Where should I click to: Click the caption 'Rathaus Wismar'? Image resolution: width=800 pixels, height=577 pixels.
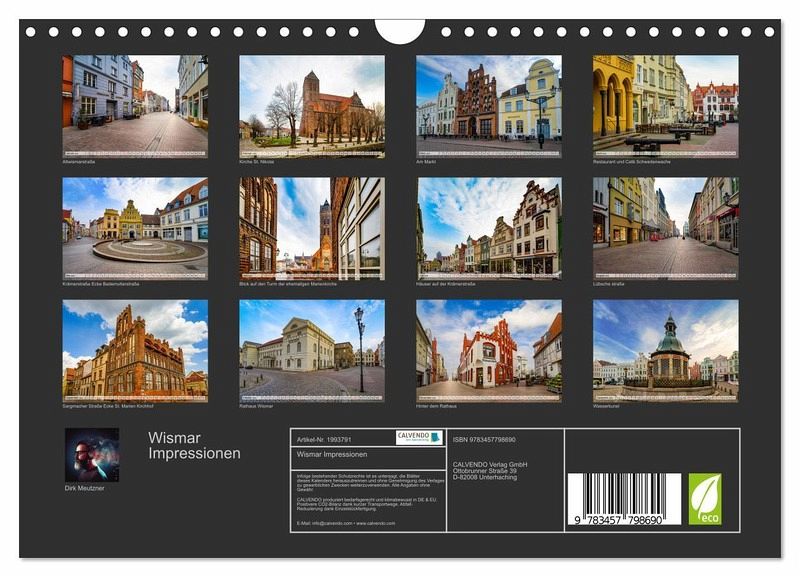point(256,406)
